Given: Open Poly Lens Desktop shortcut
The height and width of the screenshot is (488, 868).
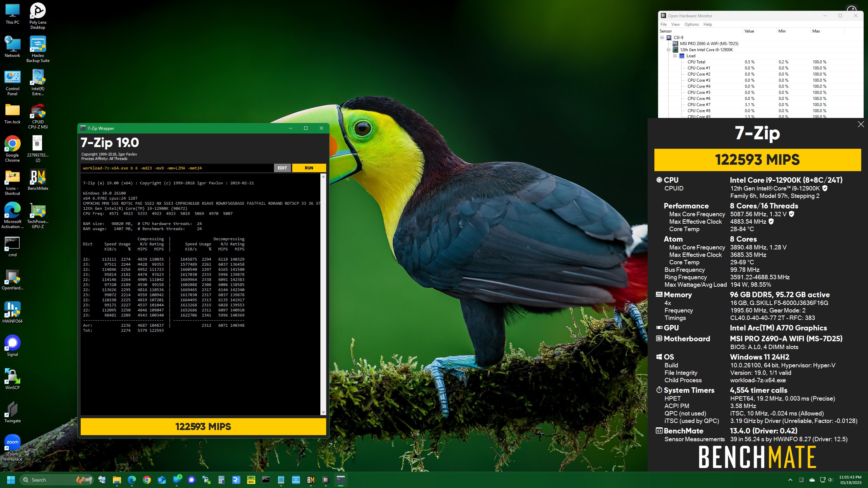Looking at the screenshot, I should click(38, 16).
